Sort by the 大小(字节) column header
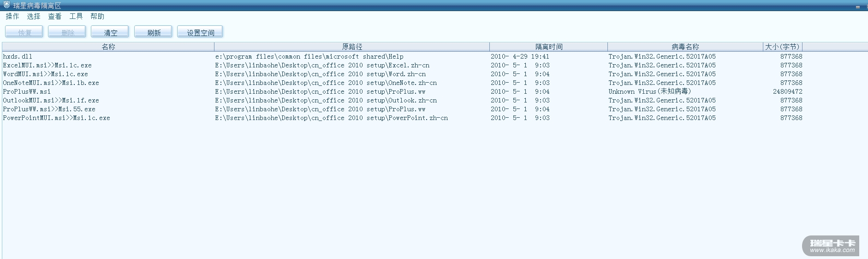This screenshot has height=259, width=868. pyautogui.click(x=783, y=47)
